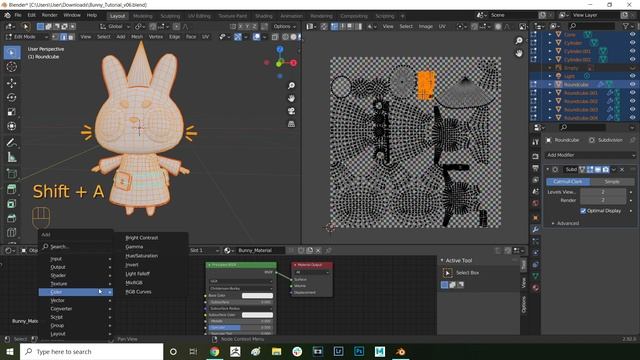Open the Mesh menu in viewport header
This screenshot has height=360, width=640.
[137, 37]
